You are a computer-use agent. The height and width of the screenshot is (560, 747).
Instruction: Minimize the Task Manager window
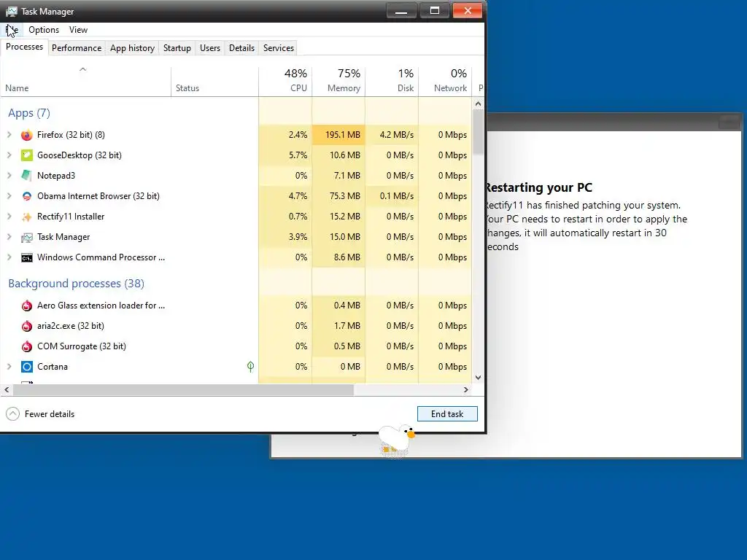point(401,10)
